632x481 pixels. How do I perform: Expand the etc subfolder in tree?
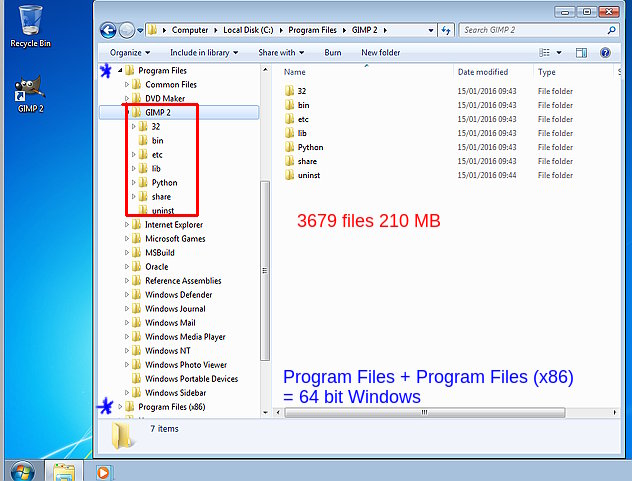click(x=133, y=155)
